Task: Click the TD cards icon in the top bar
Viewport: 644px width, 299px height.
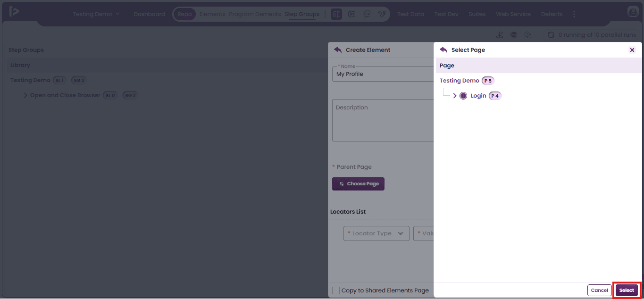Action: (x=367, y=14)
